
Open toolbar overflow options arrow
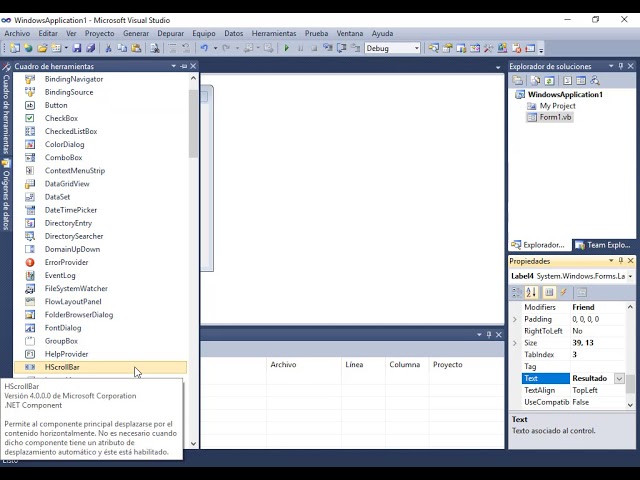tap(541, 50)
